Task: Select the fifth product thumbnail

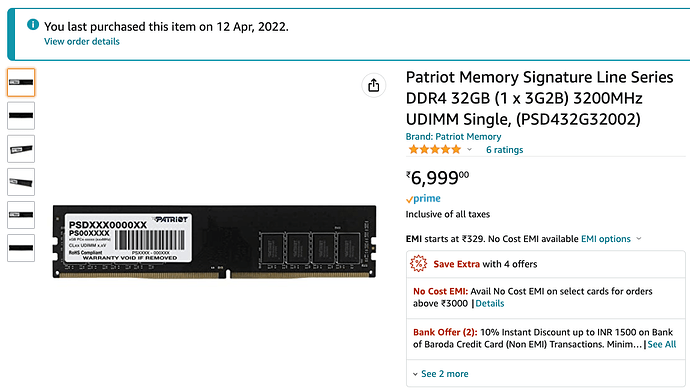Action: pos(21,215)
